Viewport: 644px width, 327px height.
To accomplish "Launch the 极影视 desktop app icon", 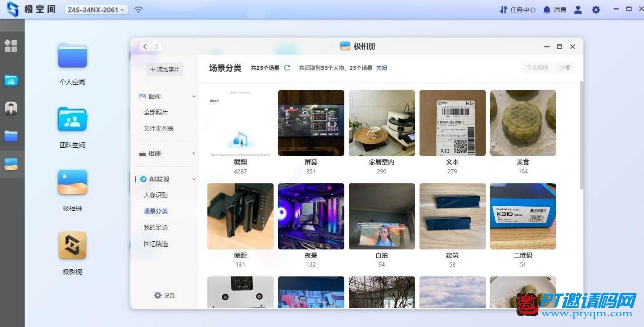I will pyautogui.click(x=72, y=246).
